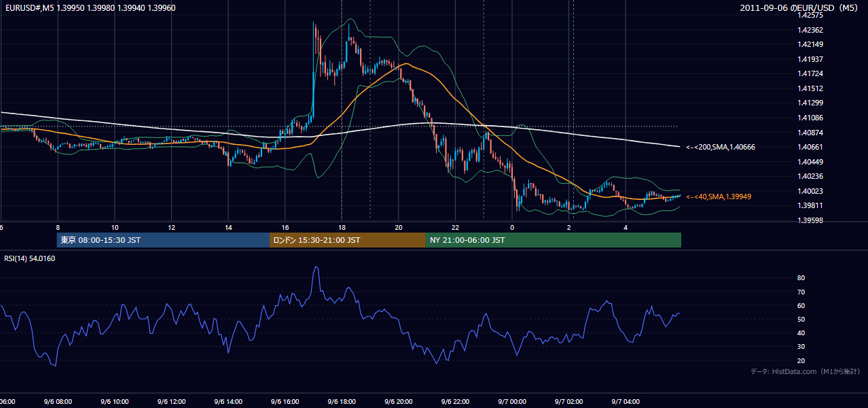
Task: Click hour tick 18 under price chart
Action: tap(342, 227)
